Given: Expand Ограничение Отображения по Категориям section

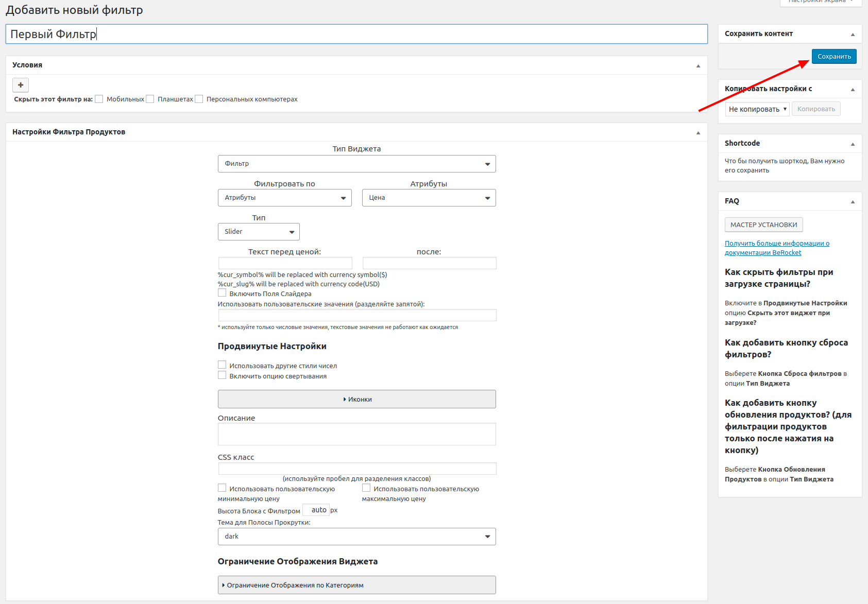Looking at the screenshot, I should 356,585.
